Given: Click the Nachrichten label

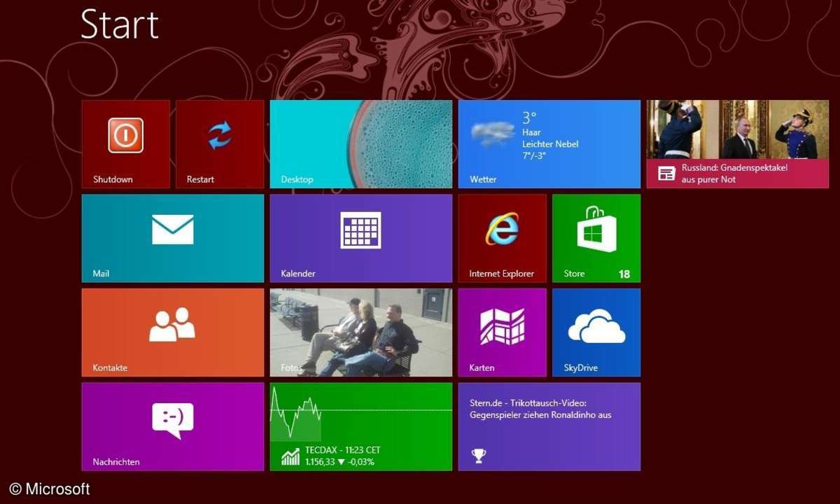Looking at the screenshot, I should pyautogui.click(x=116, y=462).
